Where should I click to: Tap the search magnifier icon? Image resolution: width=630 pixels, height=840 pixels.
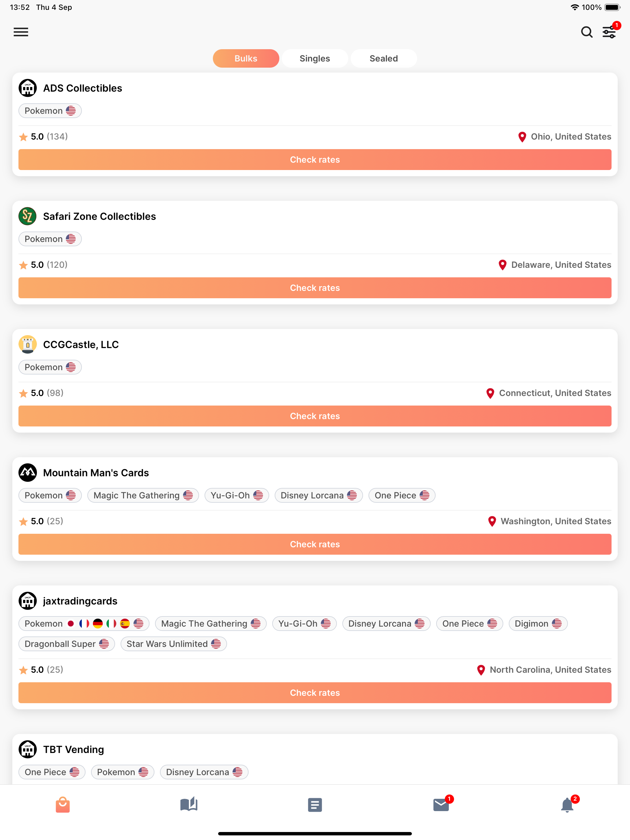(586, 32)
